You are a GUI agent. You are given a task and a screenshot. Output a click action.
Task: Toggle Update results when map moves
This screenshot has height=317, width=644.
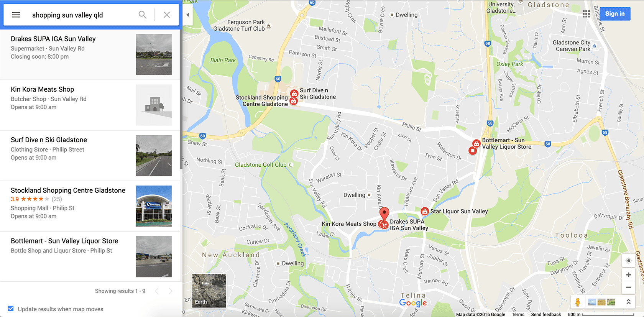[x=11, y=309]
